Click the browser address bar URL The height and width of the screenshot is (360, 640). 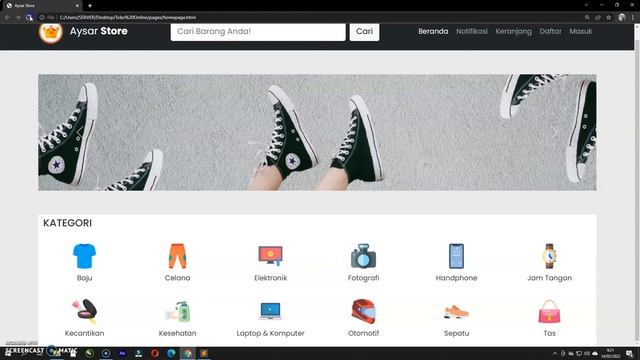pos(128,18)
